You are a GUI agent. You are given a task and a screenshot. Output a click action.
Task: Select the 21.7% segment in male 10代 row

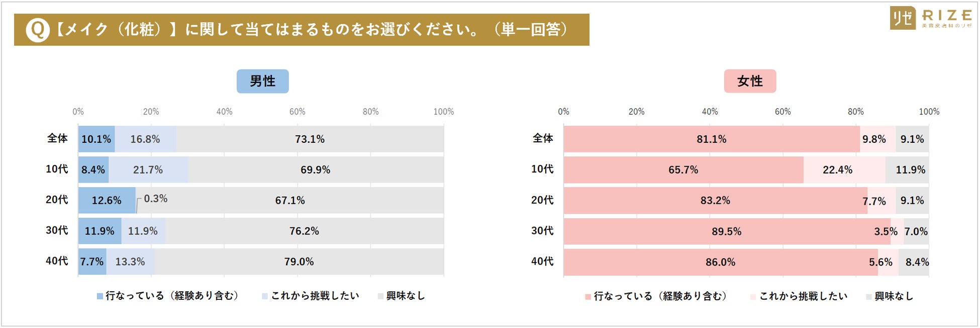coord(148,170)
